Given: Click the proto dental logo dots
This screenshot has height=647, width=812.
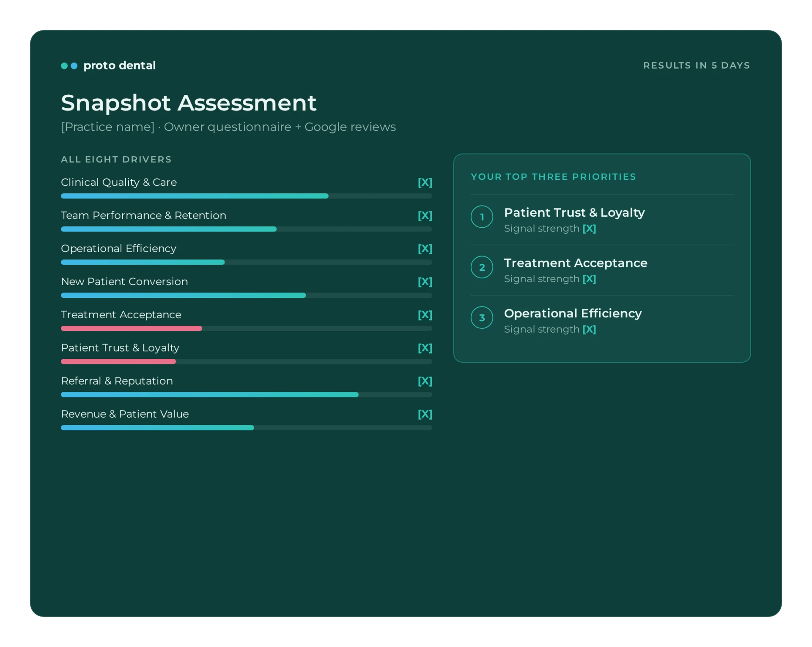Looking at the screenshot, I should [69, 66].
